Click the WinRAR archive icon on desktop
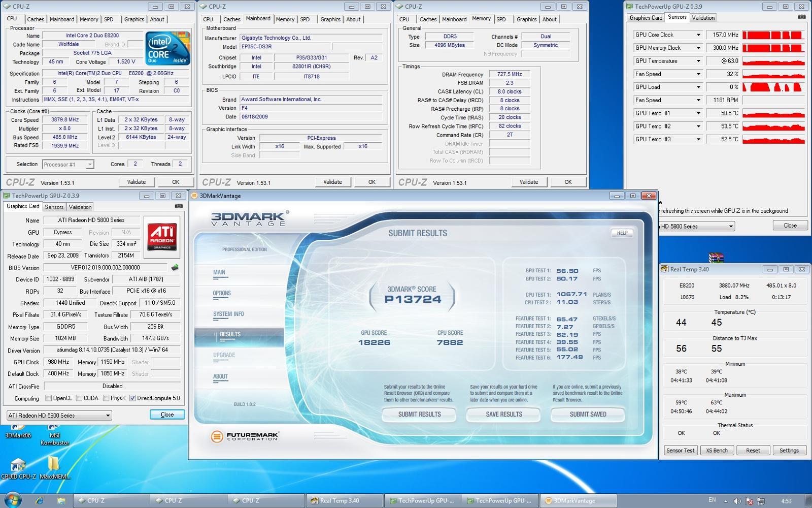This screenshot has height=508, width=812. click(716, 258)
